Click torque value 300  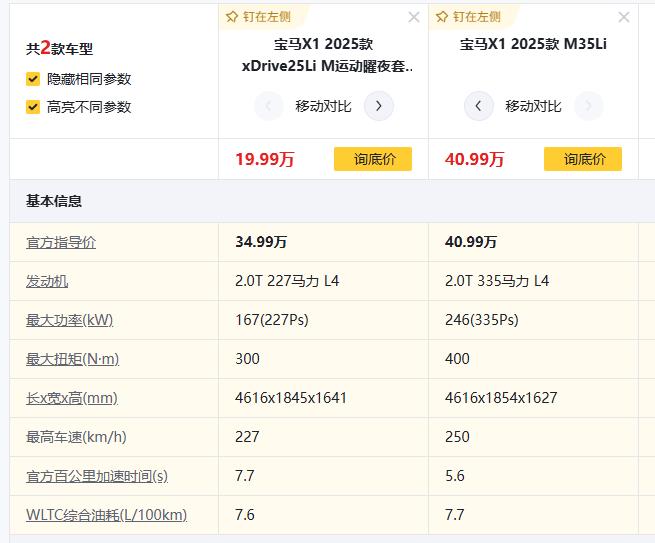coord(247,359)
